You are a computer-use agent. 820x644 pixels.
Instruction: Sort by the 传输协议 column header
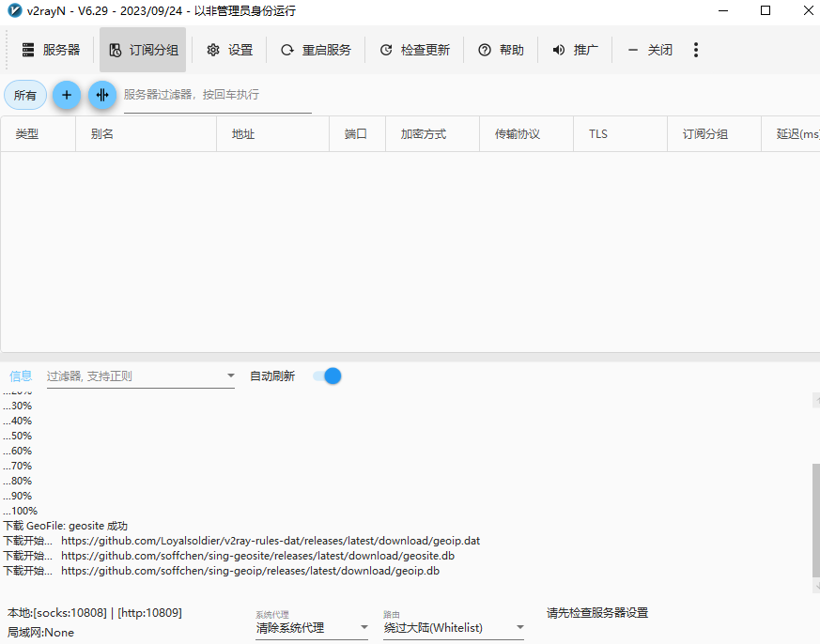[526, 134]
